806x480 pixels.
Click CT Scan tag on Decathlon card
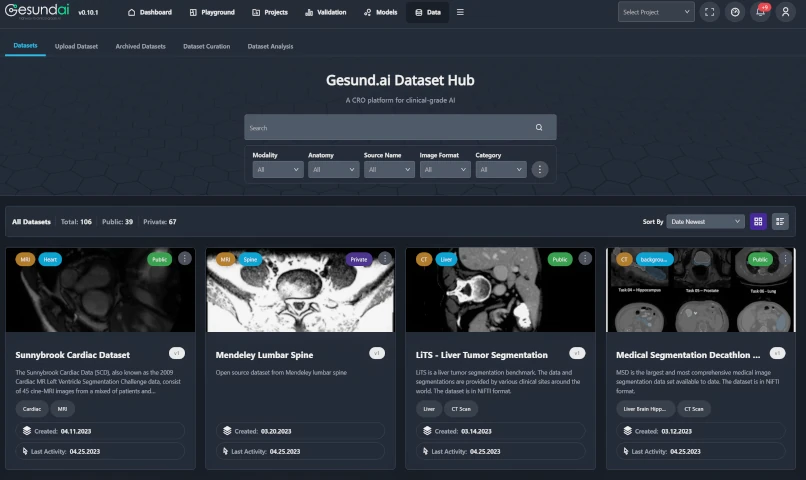tap(694, 409)
